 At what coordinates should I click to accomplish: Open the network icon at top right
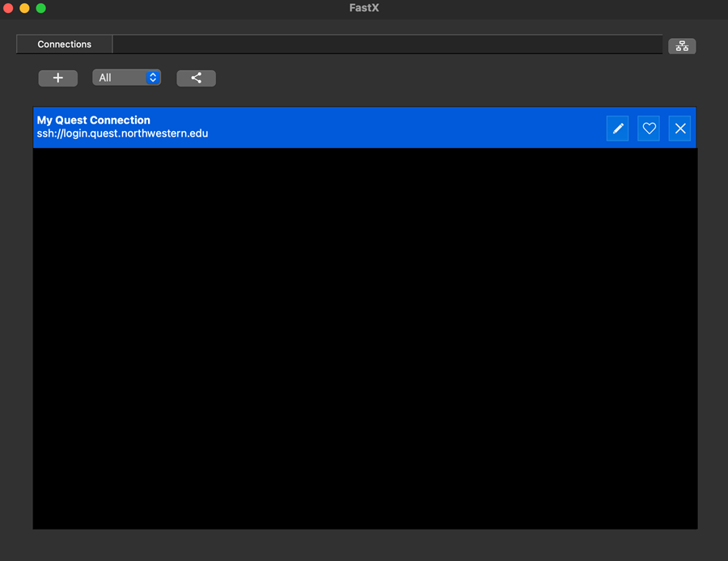[682, 46]
